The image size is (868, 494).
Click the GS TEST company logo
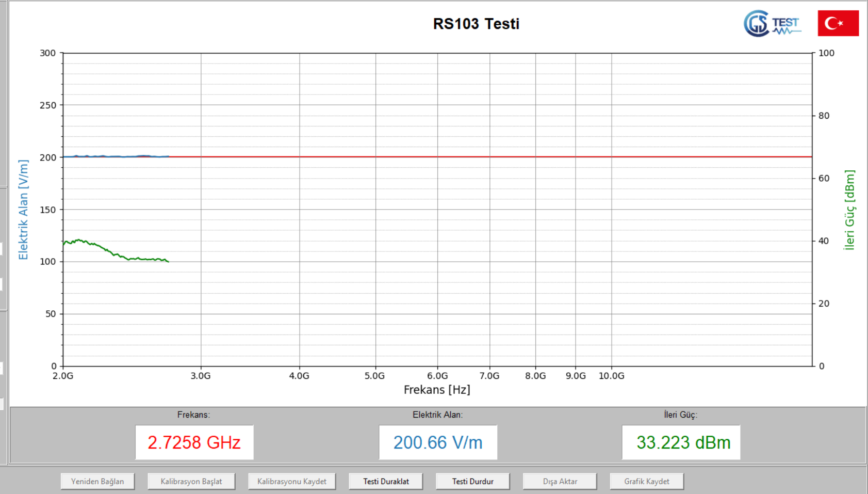[772, 23]
